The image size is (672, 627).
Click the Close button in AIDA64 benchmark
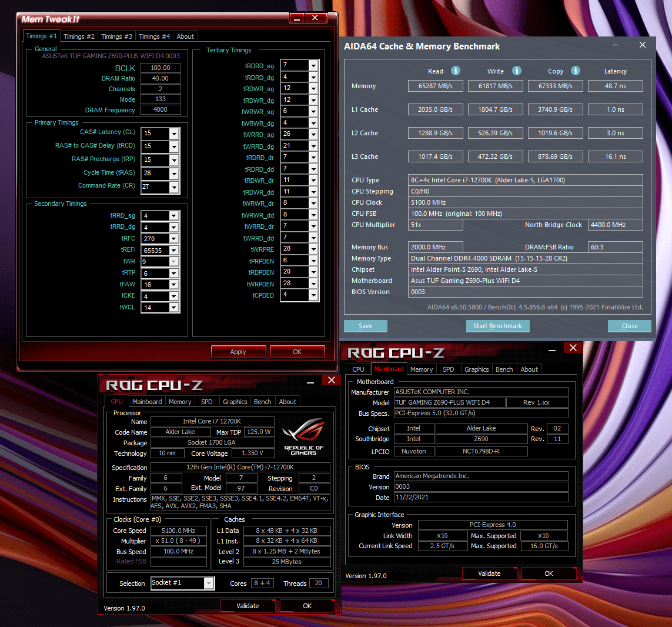[x=630, y=326]
